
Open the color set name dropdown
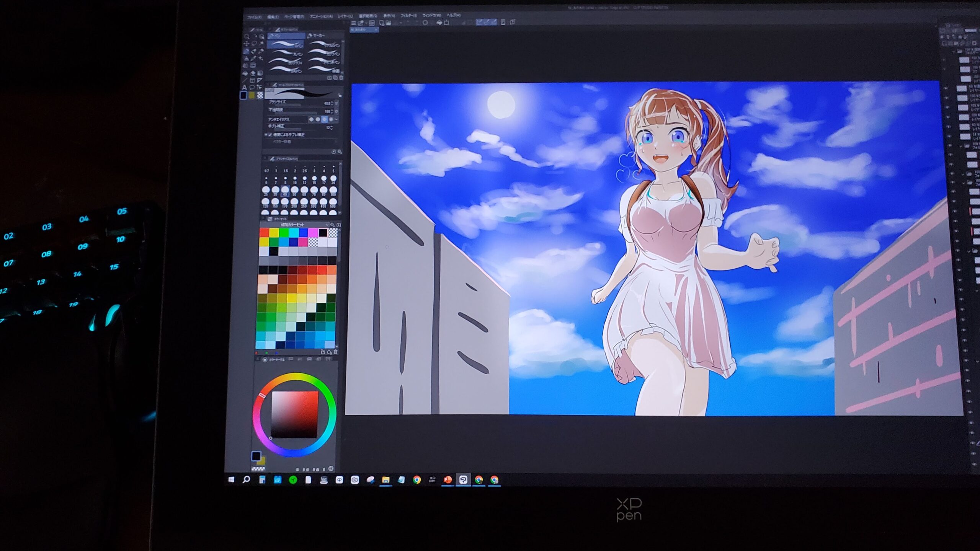[327, 225]
